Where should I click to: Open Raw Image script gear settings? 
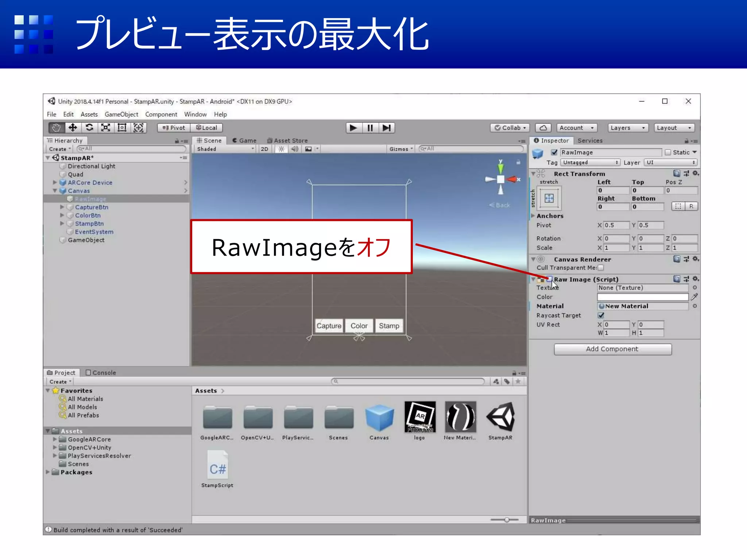coord(696,279)
